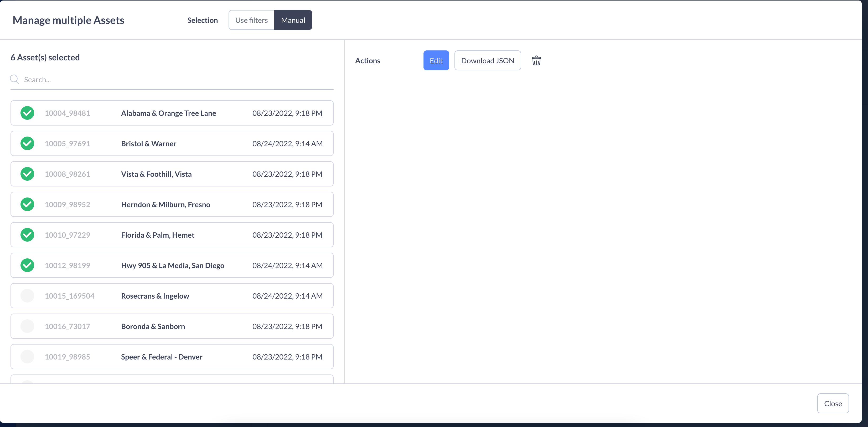This screenshot has height=427, width=868.
Task: Click Download JSON button
Action: (487, 61)
